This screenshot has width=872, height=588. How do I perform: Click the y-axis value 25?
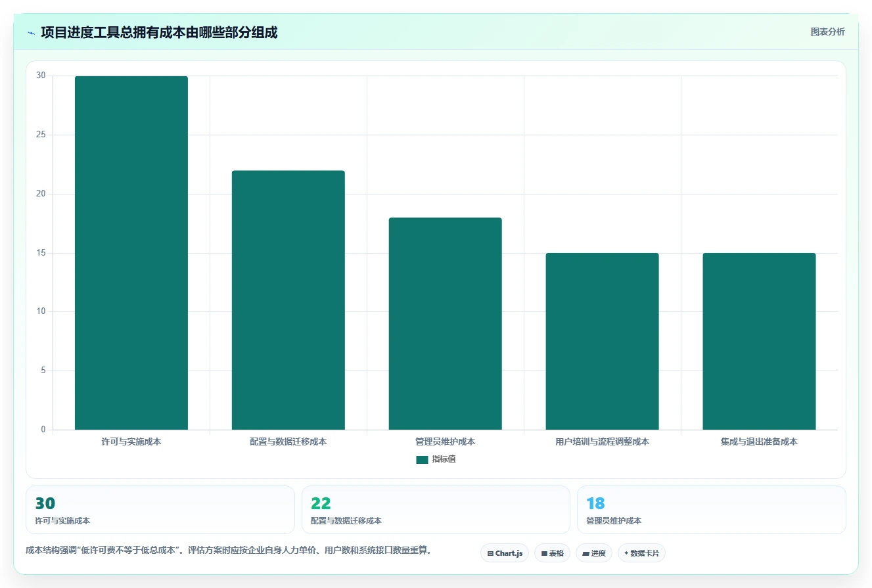tap(41, 135)
